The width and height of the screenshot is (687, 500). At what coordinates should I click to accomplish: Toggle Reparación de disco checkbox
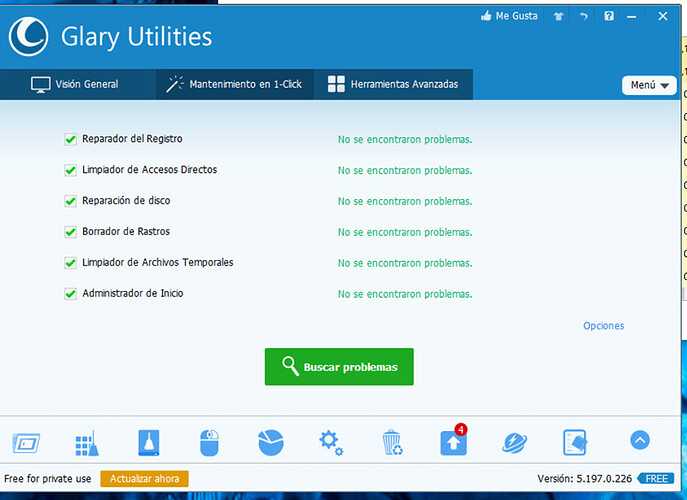(70, 201)
